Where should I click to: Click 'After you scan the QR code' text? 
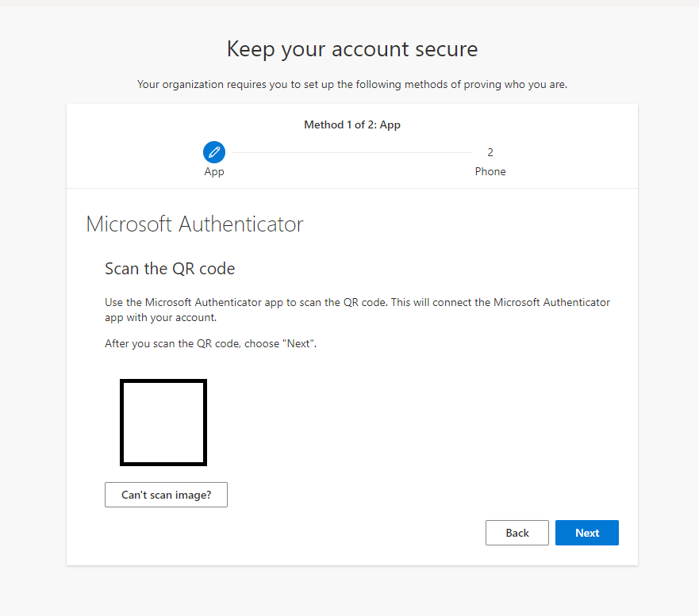tap(210, 343)
